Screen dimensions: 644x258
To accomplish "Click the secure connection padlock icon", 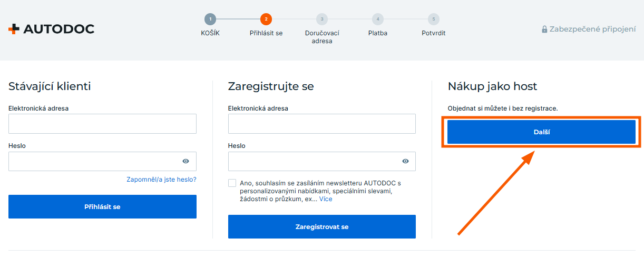I will [x=544, y=29].
